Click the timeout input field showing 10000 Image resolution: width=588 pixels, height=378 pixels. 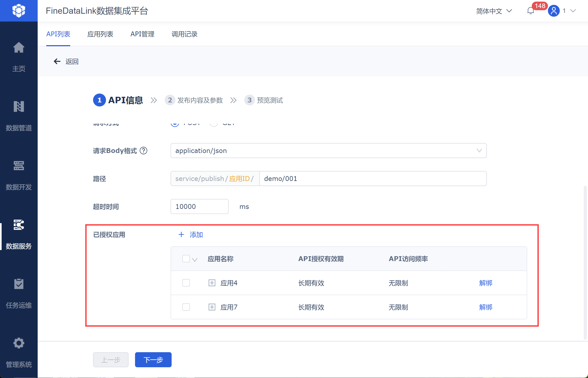pos(199,206)
